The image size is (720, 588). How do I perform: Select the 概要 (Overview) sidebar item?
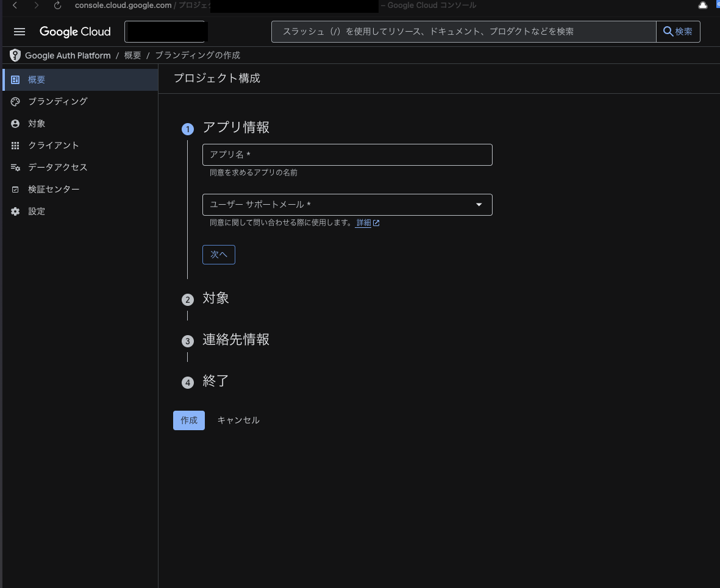pos(37,79)
